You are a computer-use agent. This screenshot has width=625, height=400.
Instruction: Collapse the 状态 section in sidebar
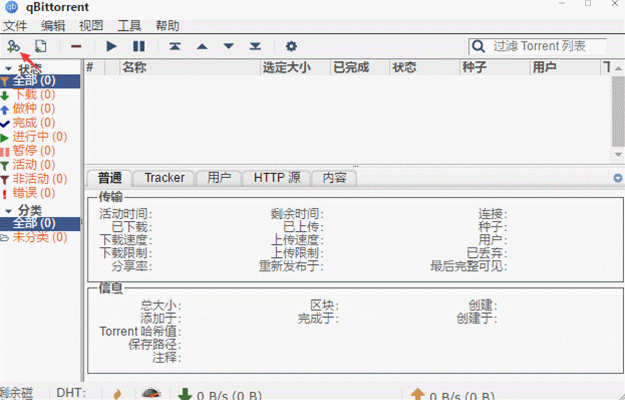(8, 69)
